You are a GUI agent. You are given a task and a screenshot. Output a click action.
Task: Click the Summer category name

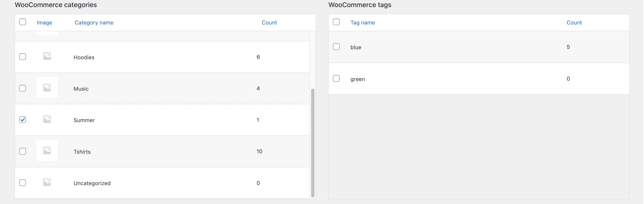click(84, 120)
